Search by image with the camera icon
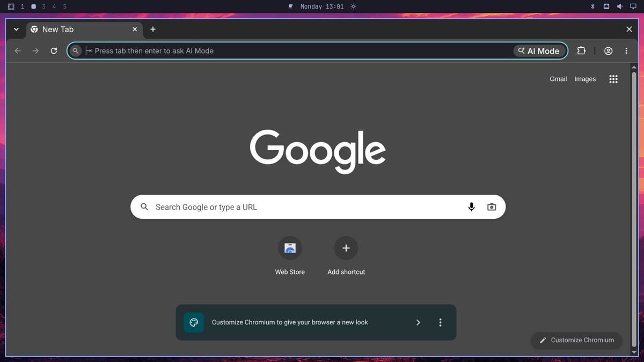The width and height of the screenshot is (644, 362). click(492, 207)
